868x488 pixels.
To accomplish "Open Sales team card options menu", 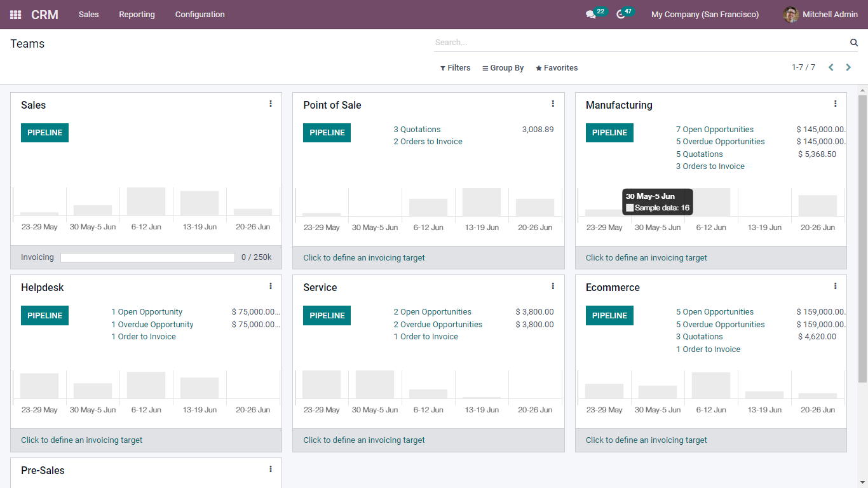I will click(271, 104).
